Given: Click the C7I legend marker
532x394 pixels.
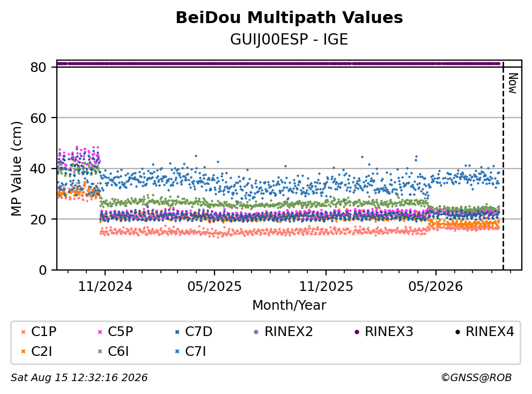Looking at the screenshot, I should [177, 352].
